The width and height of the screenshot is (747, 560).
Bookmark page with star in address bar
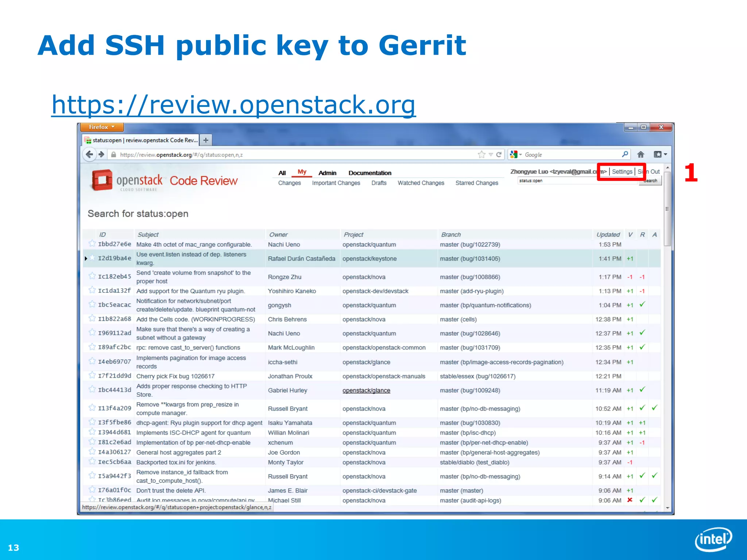481,155
